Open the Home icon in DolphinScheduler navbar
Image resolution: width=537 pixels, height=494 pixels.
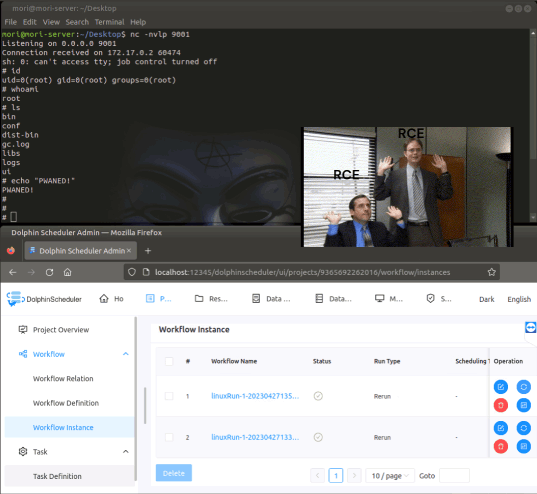pos(104,299)
